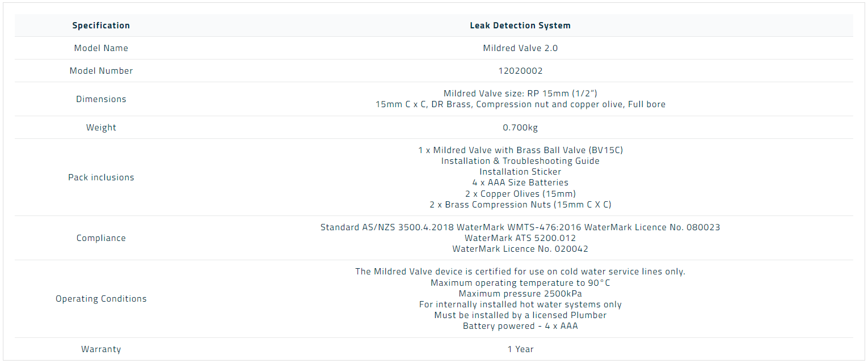
Task: Select the Weight row label
Action: 101,128
